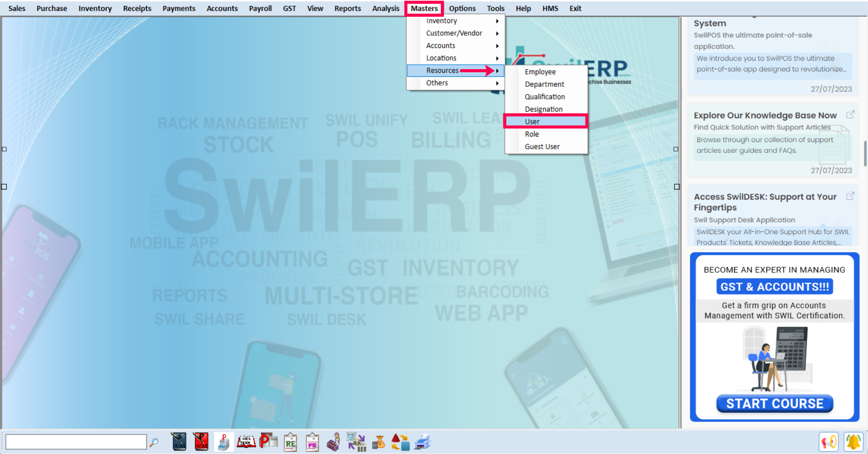Image resolution: width=868 pixels, height=454 pixels.
Task: Open the Payments menu
Action: tap(179, 8)
